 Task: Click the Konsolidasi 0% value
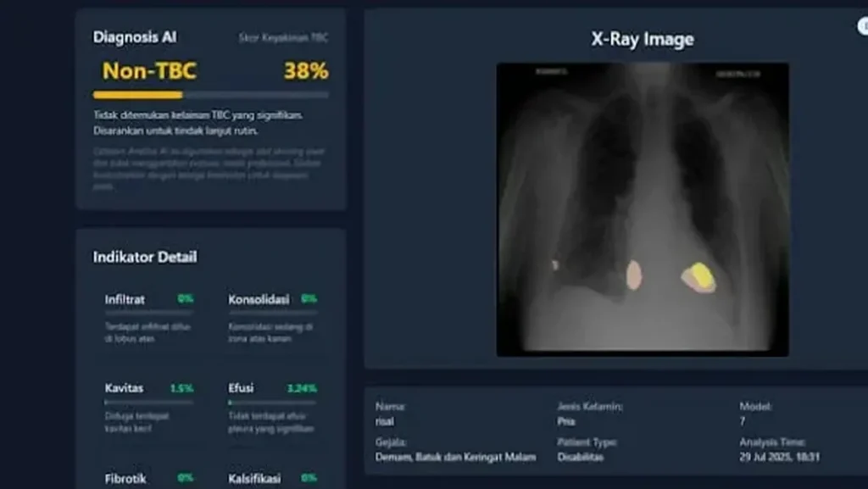coord(309,298)
